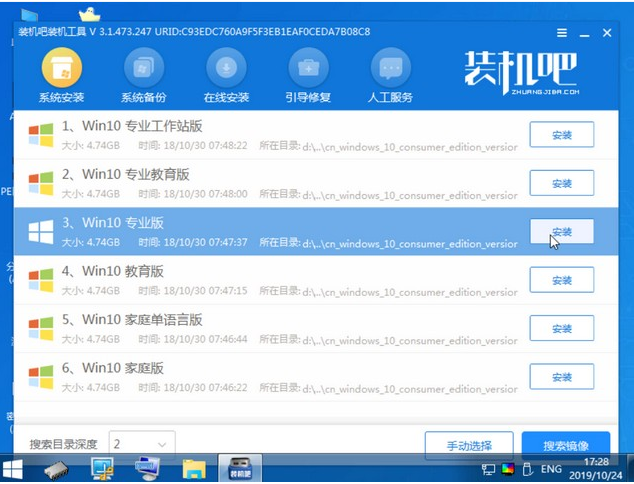Image resolution: width=634 pixels, height=484 pixels.
Task: Open the clock showing 17:28
Action: tap(595, 468)
